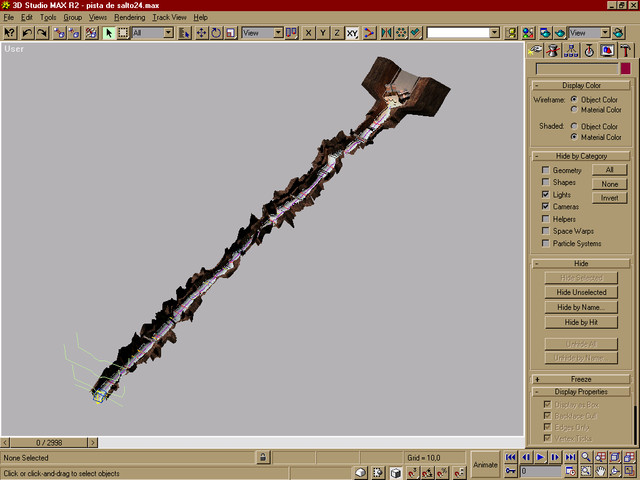Click the Array tool icon
Image resolution: width=640 pixels, height=480 pixels.
click(401, 33)
